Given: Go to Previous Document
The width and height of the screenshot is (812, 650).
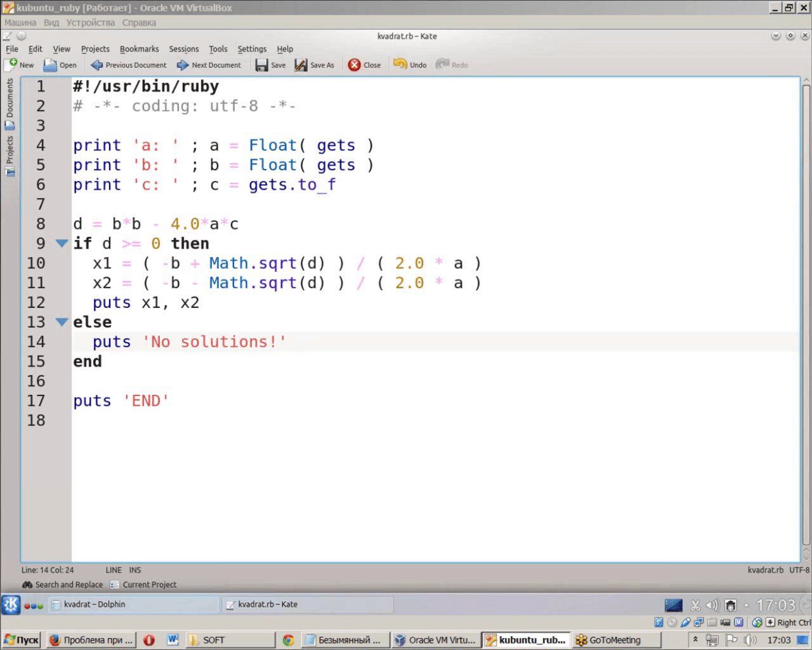Looking at the screenshot, I should click(x=129, y=65).
